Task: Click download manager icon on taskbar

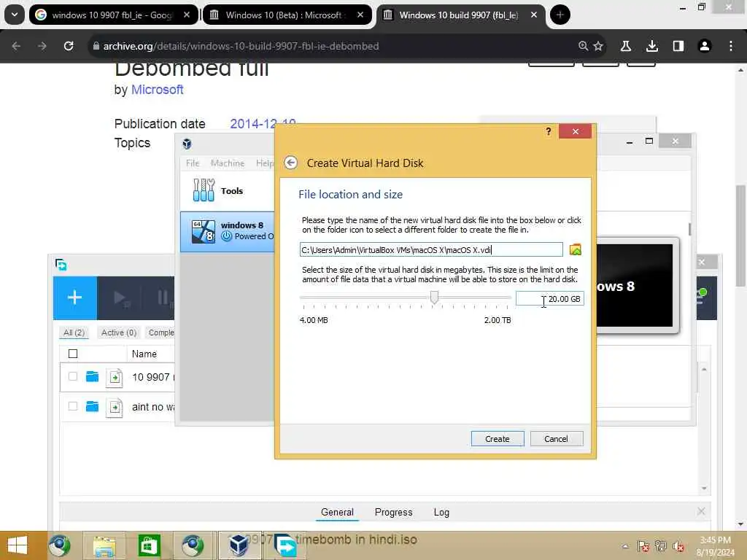Action: (x=286, y=545)
